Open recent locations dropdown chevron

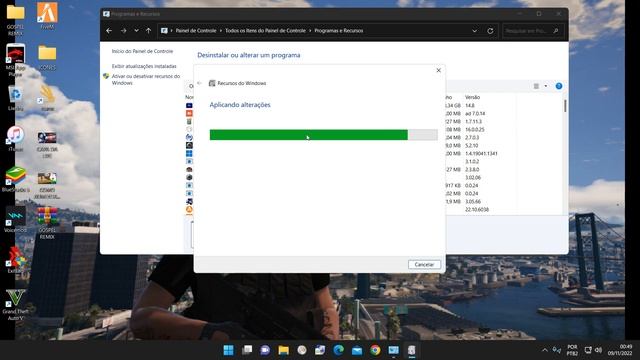click(136, 31)
